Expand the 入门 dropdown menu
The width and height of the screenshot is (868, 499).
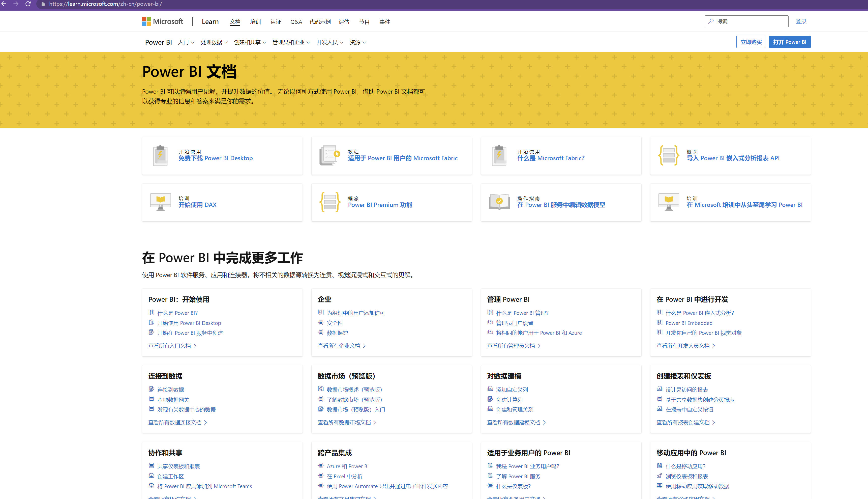186,42
